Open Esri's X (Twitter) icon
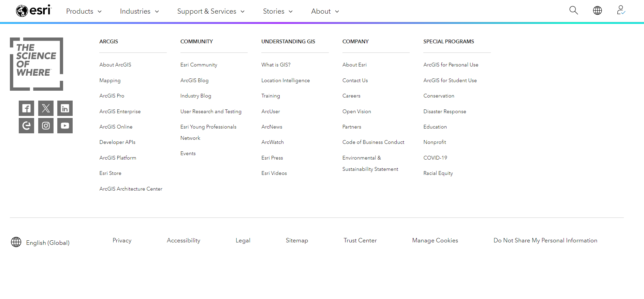Image resolution: width=644 pixels, height=299 pixels. click(46, 108)
